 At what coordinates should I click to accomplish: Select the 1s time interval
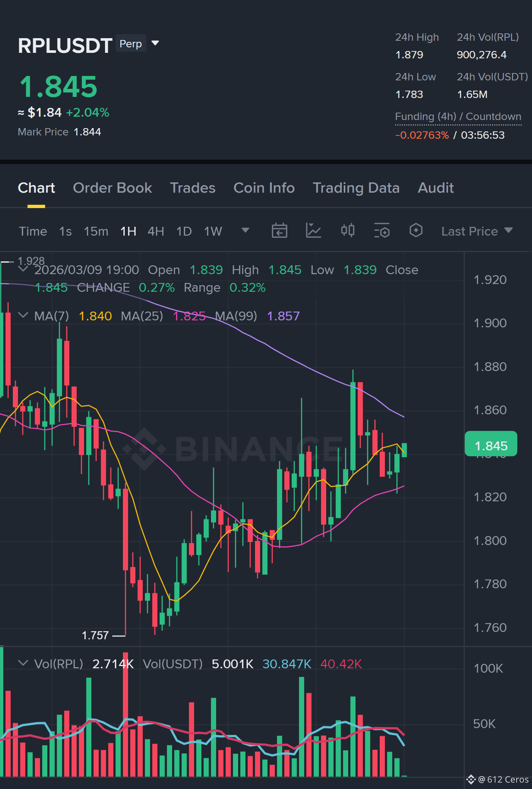[x=65, y=232]
